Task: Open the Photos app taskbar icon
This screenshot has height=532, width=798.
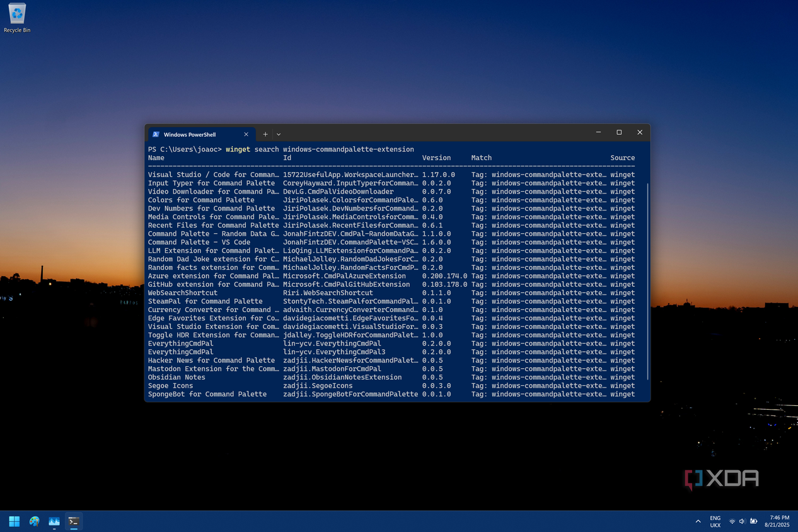Action: tap(54, 521)
